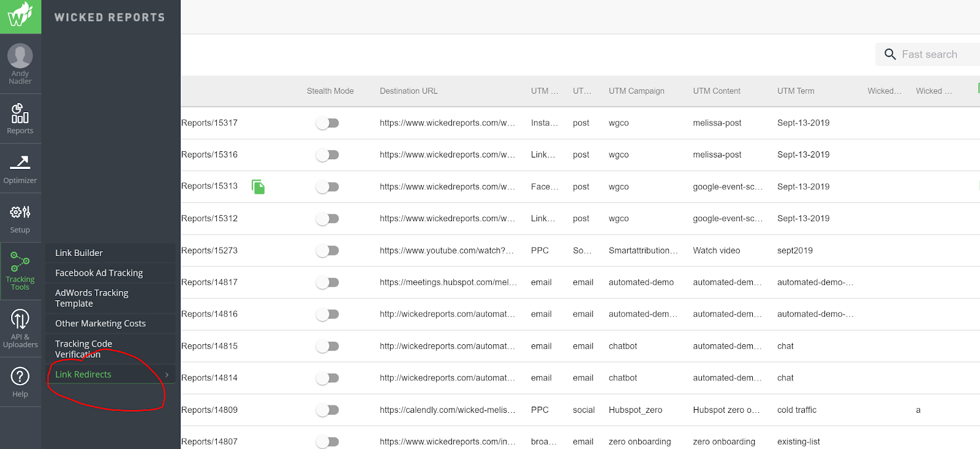The width and height of the screenshot is (980, 449).
Task: Click the automated-demo campaign cell for Reports/14817
Action: click(x=641, y=282)
